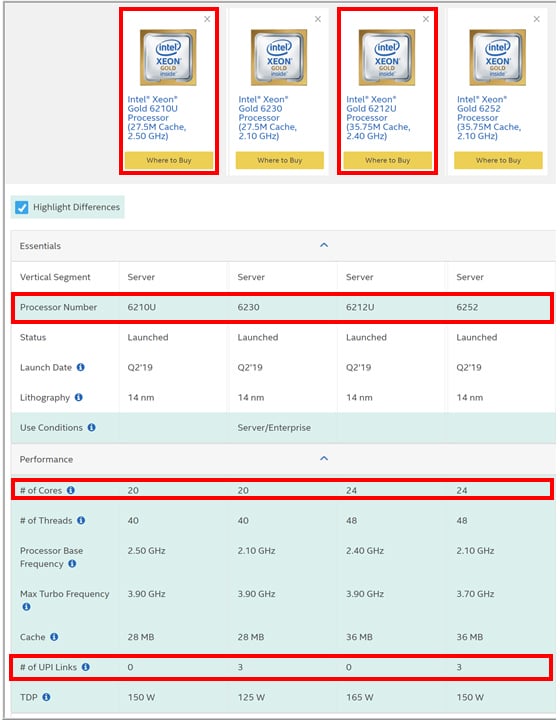
Task: Click the 2.50 GHz base frequency value
Action: click(146, 551)
